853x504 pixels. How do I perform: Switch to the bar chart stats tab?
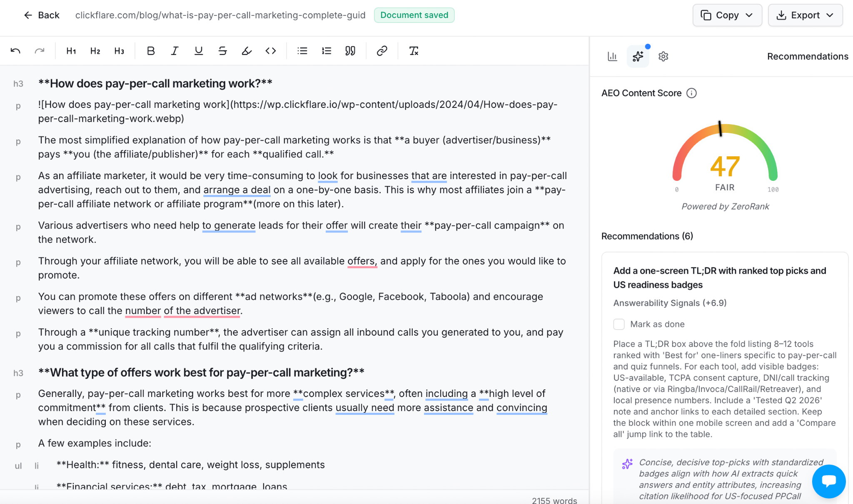point(612,56)
